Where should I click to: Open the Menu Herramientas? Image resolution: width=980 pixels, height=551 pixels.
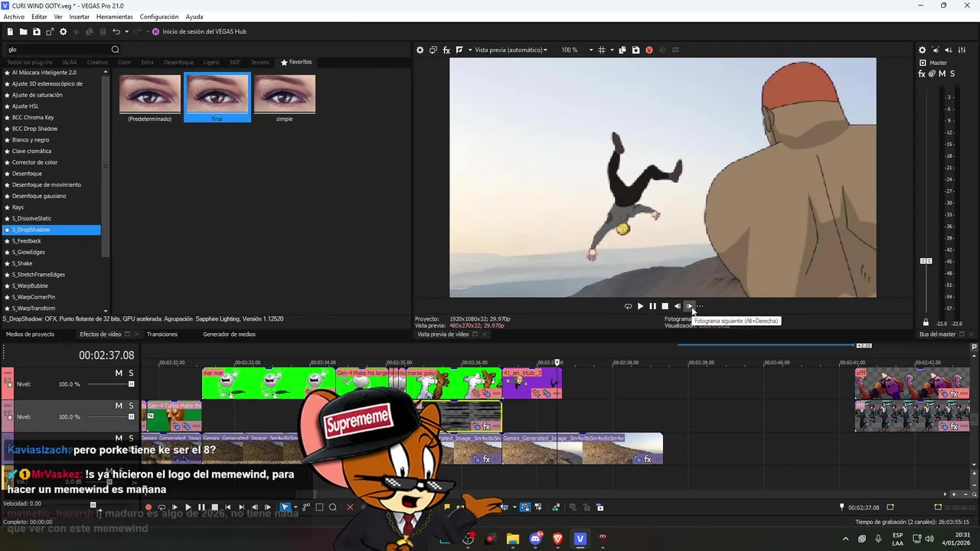114,17
